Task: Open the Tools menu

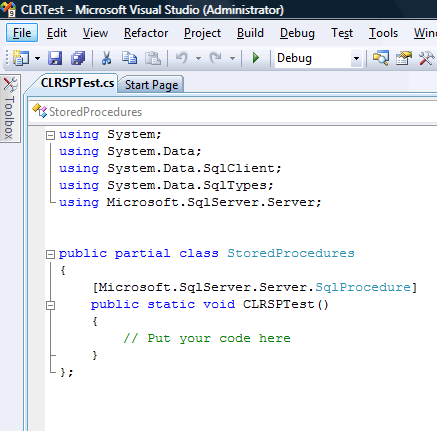Action: tap(383, 33)
